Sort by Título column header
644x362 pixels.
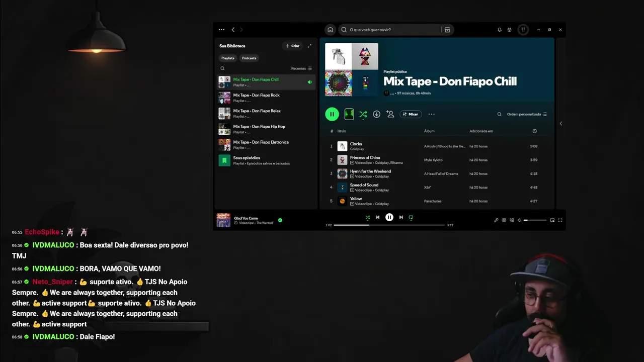tap(342, 131)
